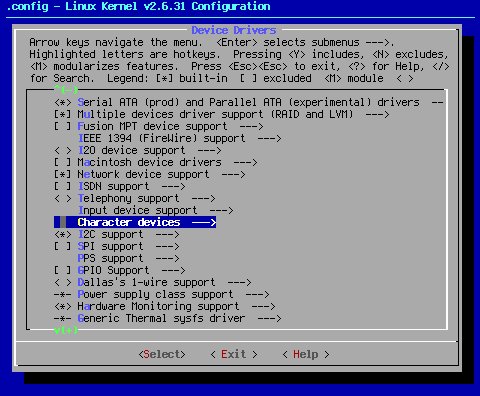Toggle I2O device support tristate box
The height and width of the screenshot is (396, 480).
[63, 150]
